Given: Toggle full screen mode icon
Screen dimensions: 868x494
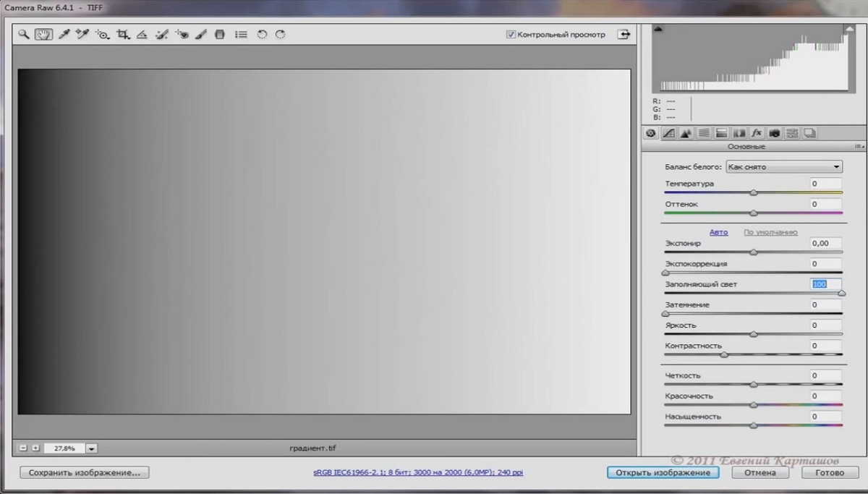Looking at the screenshot, I should (624, 34).
